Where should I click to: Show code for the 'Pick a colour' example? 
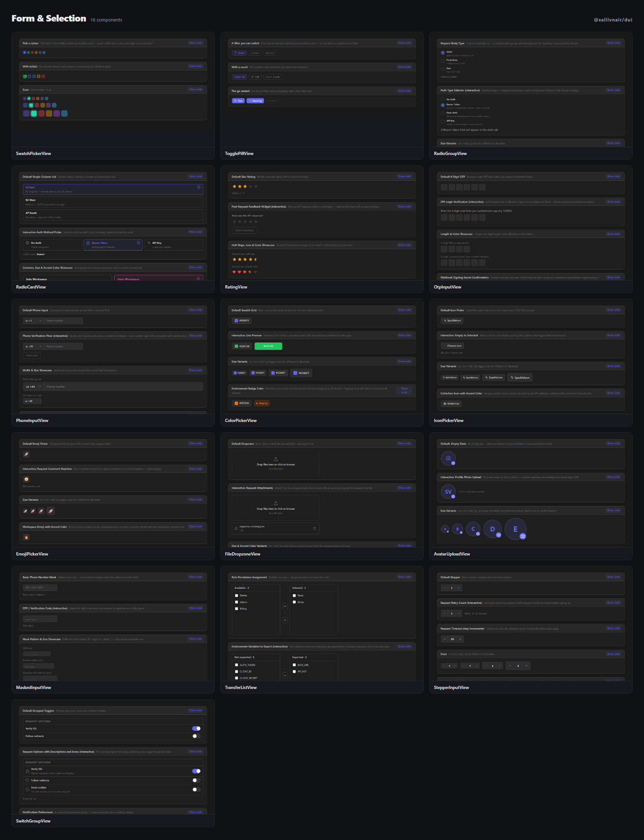[195, 43]
